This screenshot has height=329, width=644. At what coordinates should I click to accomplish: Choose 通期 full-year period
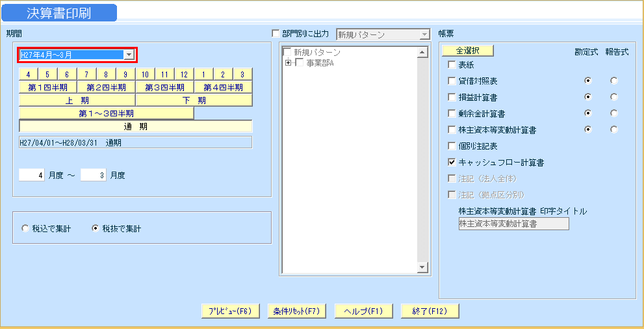click(136, 127)
